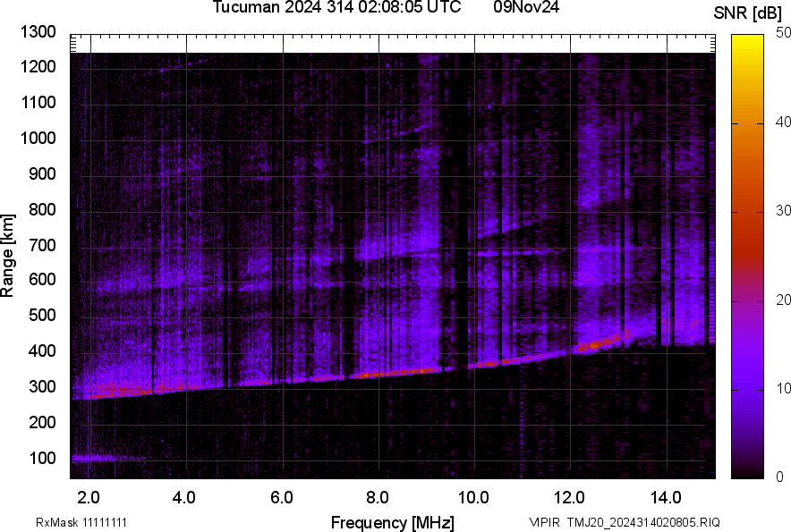791x532 pixels.
Task: Click the '50' colorbar tick label
Action: tap(784, 32)
